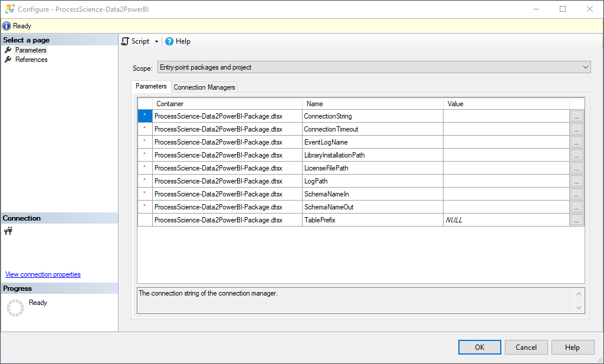The image size is (604, 364).
Task: Click View connection properties link
Action: pos(42,274)
